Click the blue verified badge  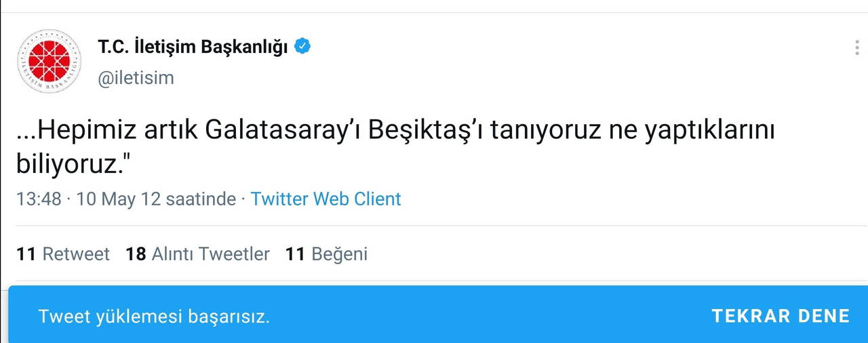[x=302, y=47]
